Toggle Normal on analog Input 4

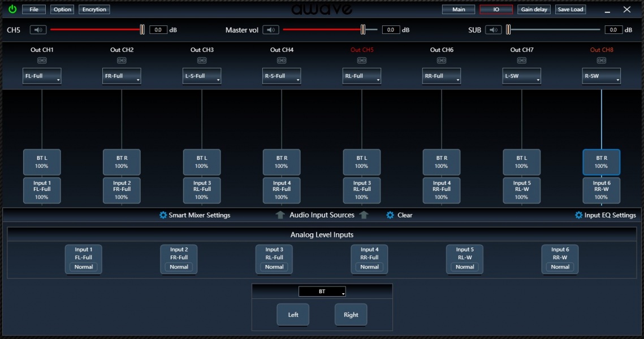369,267
